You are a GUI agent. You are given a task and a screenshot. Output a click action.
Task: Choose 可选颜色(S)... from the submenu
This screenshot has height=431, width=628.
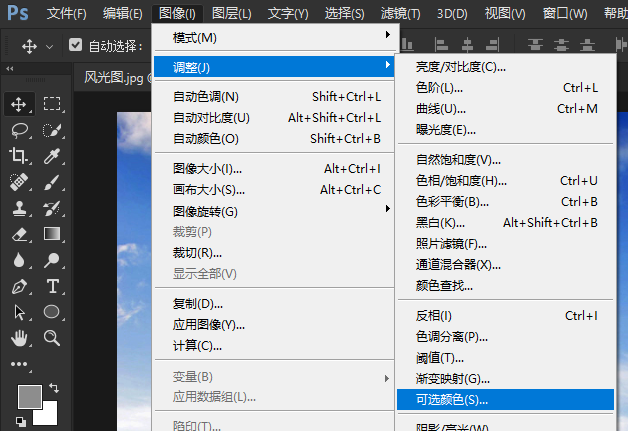pyautogui.click(x=505, y=399)
